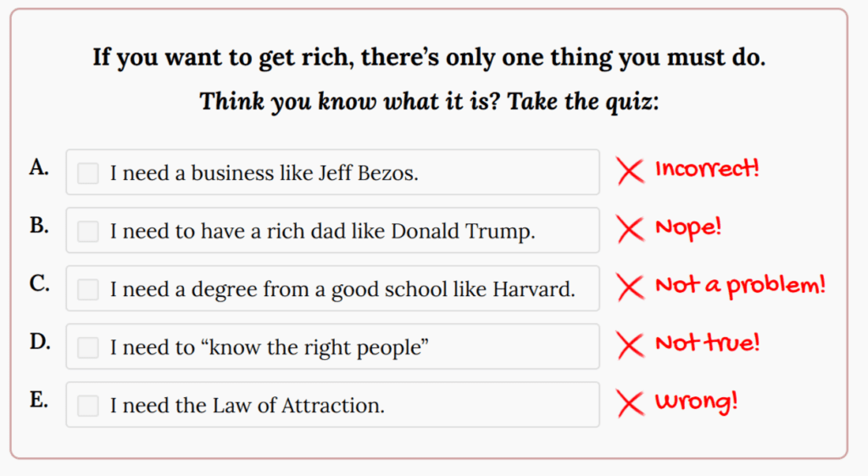Pick the answer text about a Harvard degree
The width and height of the screenshot is (868, 476).
(x=342, y=289)
